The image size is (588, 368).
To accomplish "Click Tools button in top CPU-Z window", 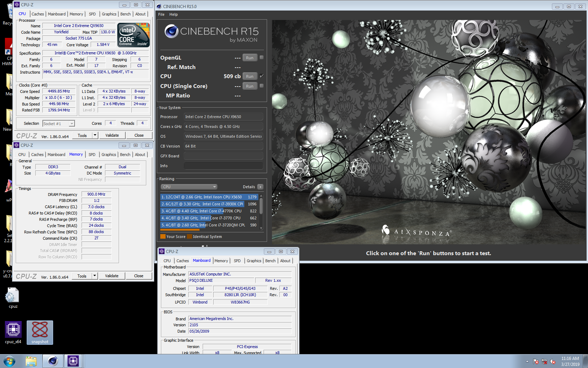I will (82, 135).
